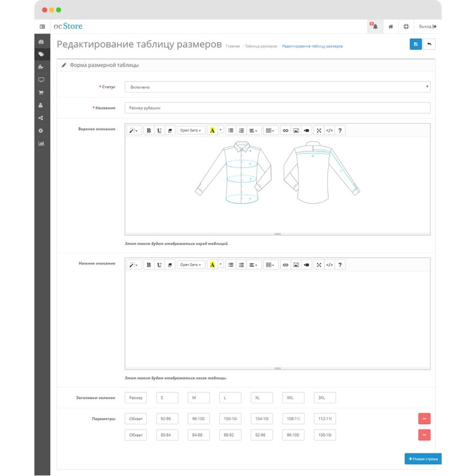Toggle fullscreen in Нижнее описание editor
476x476 pixels.
[x=319, y=265]
